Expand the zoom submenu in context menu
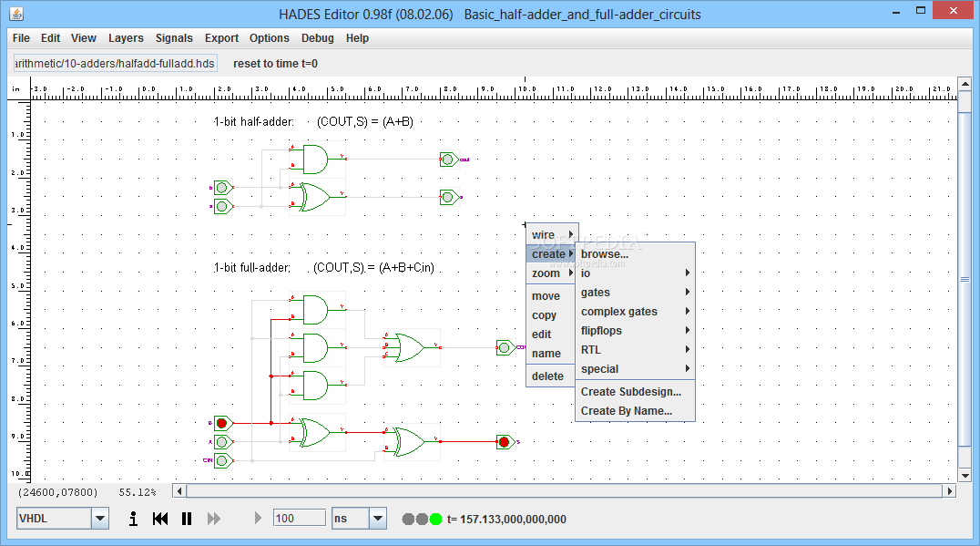This screenshot has width=980, height=546. pos(552,273)
